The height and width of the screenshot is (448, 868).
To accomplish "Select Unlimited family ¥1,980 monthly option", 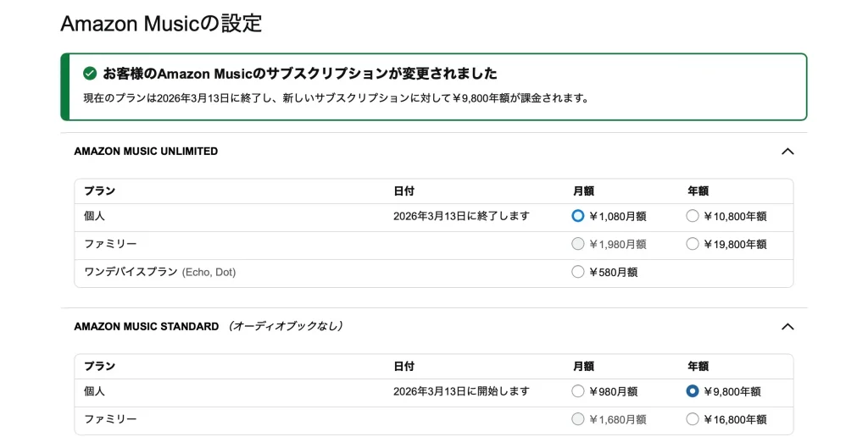I will click(x=578, y=244).
